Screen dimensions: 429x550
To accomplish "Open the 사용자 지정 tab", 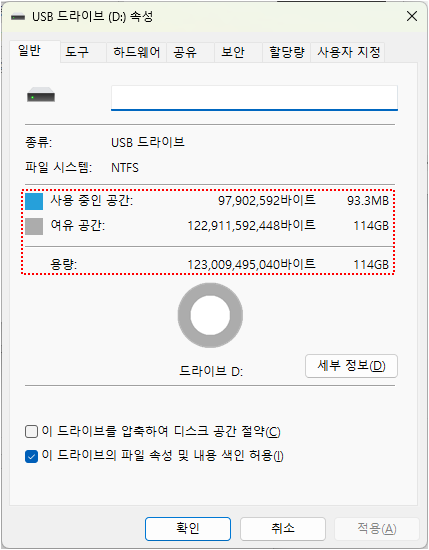I will [x=349, y=52].
